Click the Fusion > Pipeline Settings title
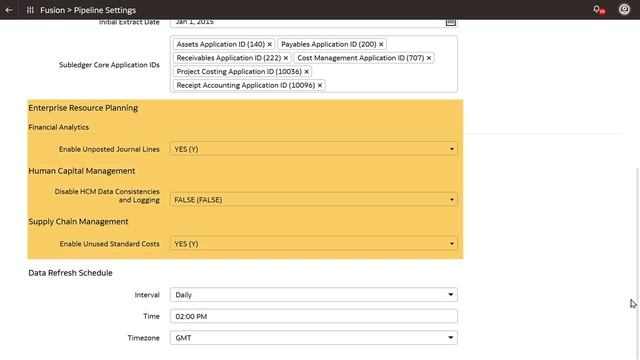640x360 pixels. click(x=88, y=10)
